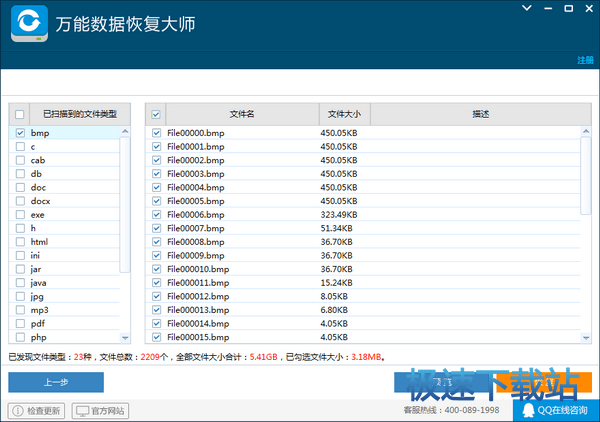Viewport: 600px width, 422px height.
Task: Click the 文件大小 column header
Action: [x=344, y=114]
